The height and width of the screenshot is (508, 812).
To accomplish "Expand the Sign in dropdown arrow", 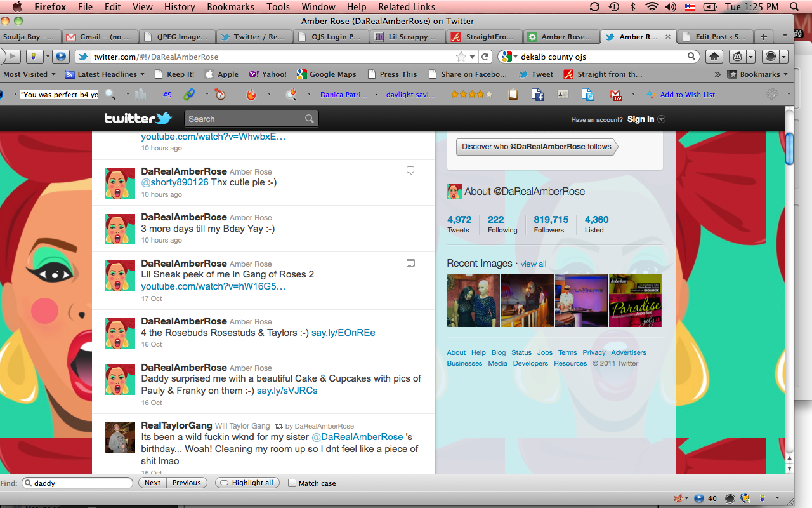I will pyautogui.click(x=662, y=119).
